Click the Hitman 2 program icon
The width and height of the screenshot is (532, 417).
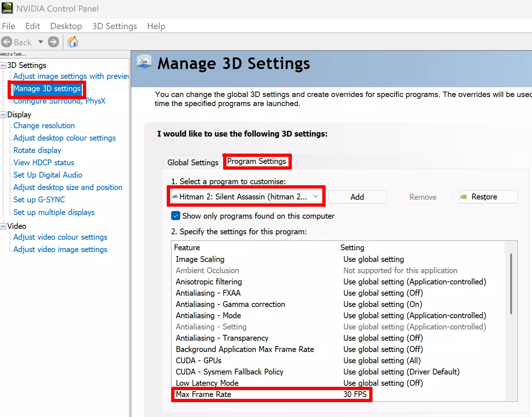tap(175, 197)
